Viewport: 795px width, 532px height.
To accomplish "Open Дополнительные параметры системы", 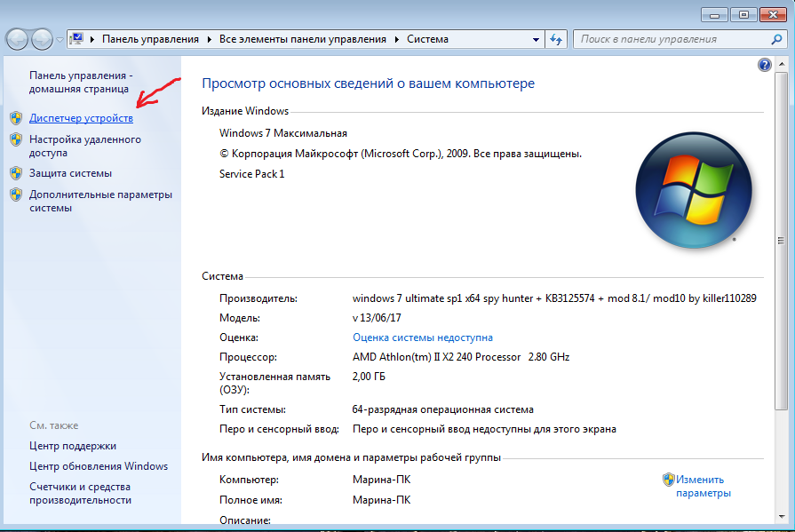I will point(100,202).
